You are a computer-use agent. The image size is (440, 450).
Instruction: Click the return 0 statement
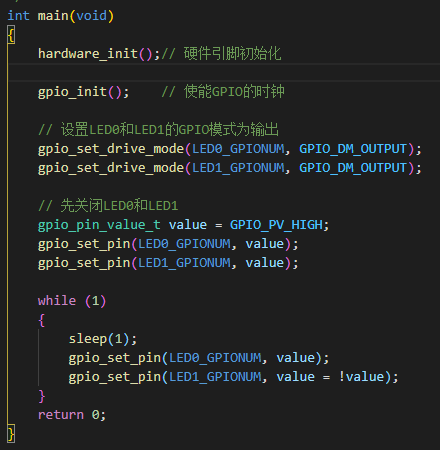tap(72, 415)
